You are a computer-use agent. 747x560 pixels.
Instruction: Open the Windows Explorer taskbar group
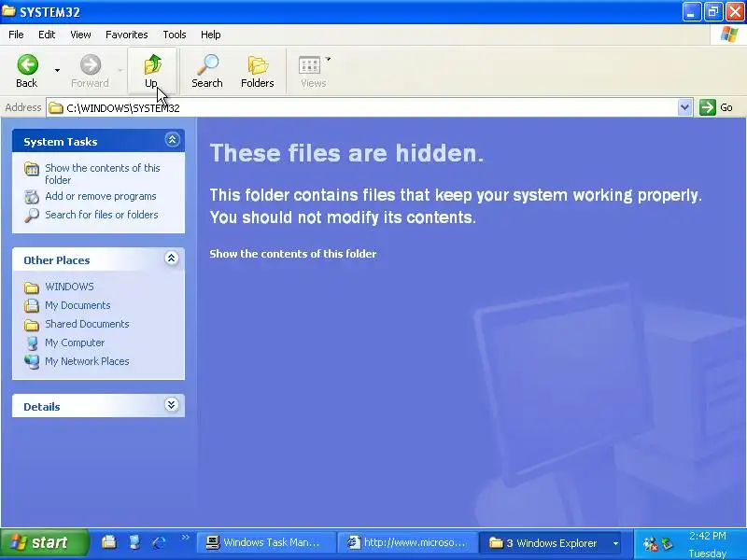(550, 543)
